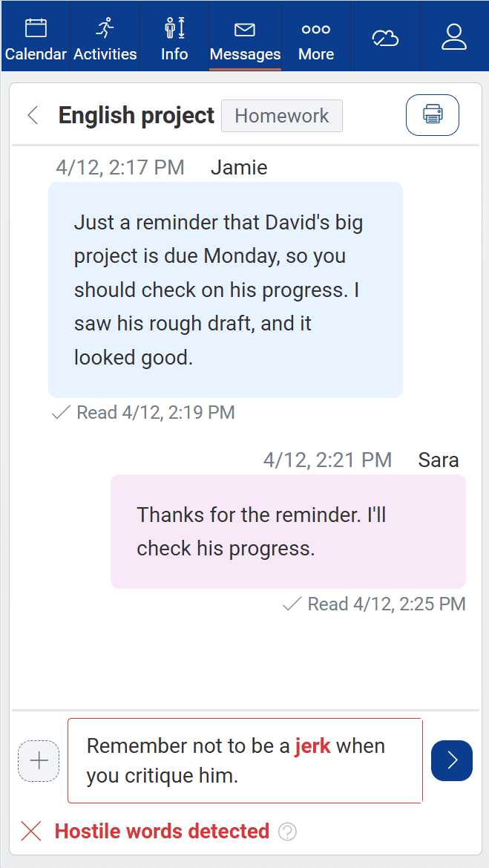The image size is (489, 868).
Task: Click the highlighted word "jerk"
Action: pyautogui.click(x=312, y=746)
